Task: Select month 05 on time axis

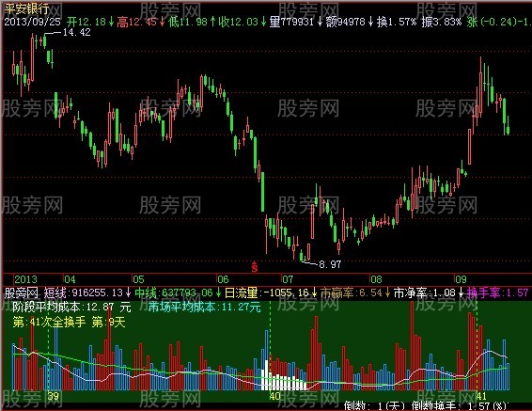Action: point(138,279)
